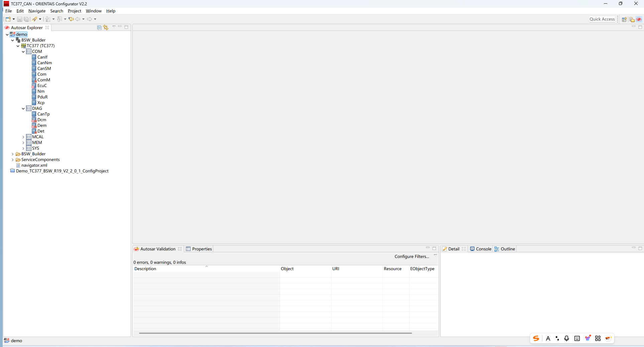Click Configure Filters... link
644x347 pixels.
pos(411,257)
